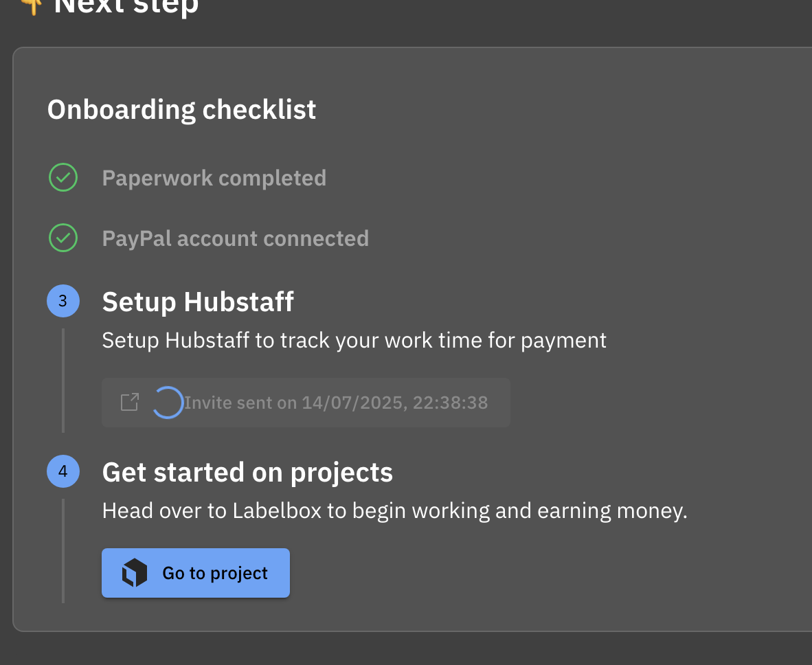Open the Get started on projects heading
812x665 pixels.
click(247, 473)
